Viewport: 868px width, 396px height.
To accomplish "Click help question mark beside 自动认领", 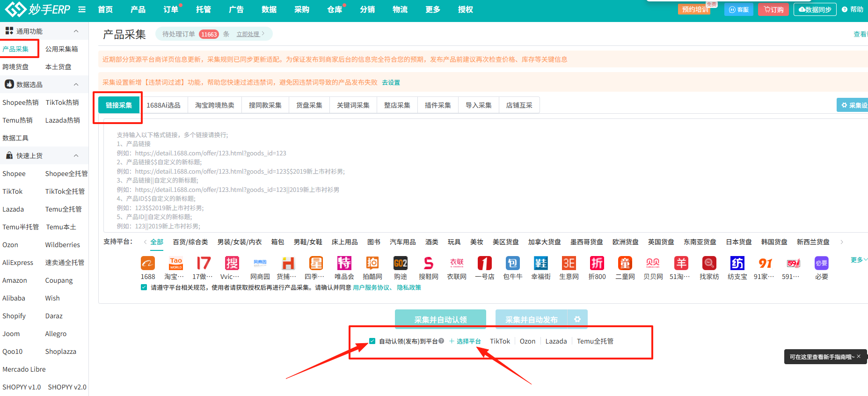I will [x=441, y=341].
